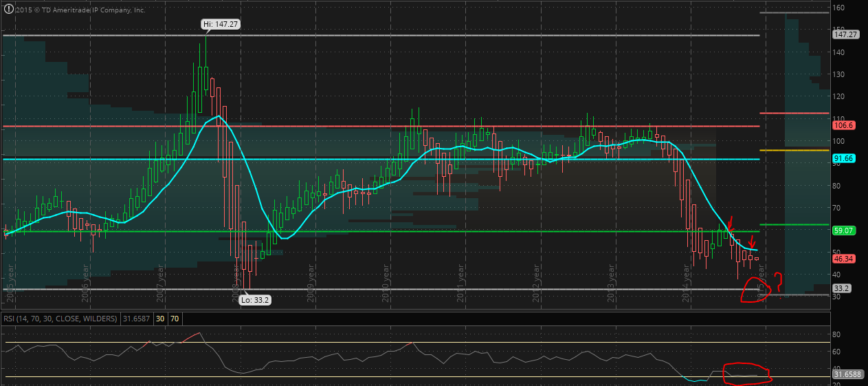
Task: Click the 140 tick on price axis
Action: coord(838,52)
